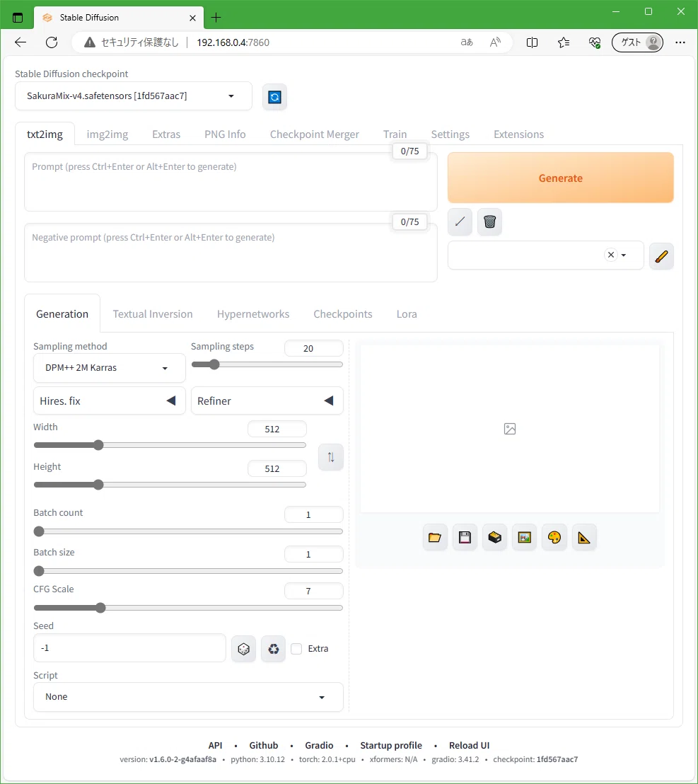
Task: Click into the Negative prompt text box
Action: [231, 253]
